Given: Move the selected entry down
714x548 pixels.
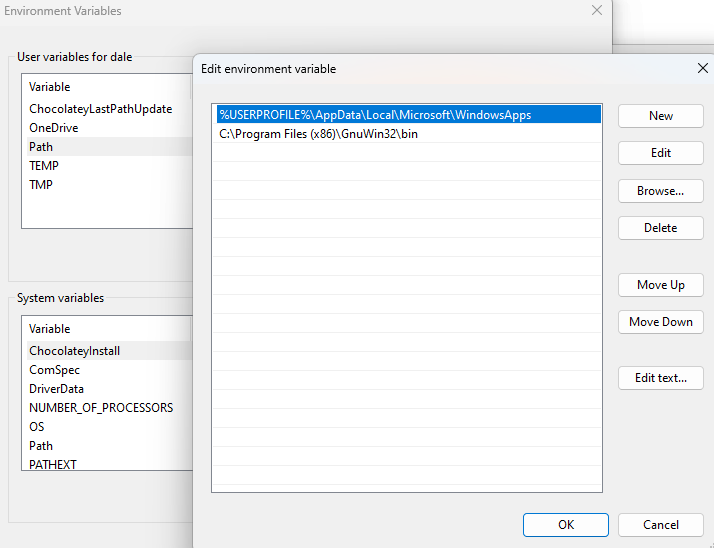Looking at the screenshot, I should pyautogui.click(x=660, y=322).
